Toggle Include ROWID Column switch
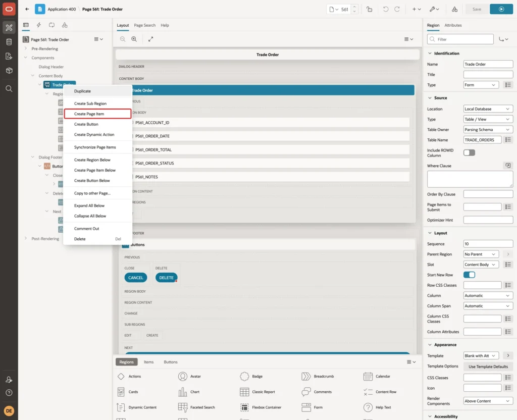Image resolution: width=517 pixels, height=420 pixels. click(469, 152)
